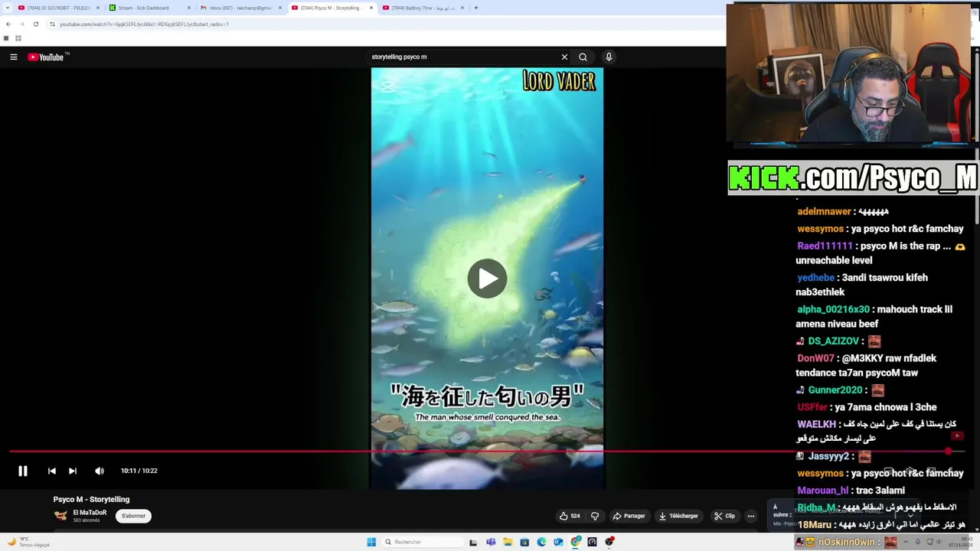Open the speedometer app in taskbar

(592, 542)
